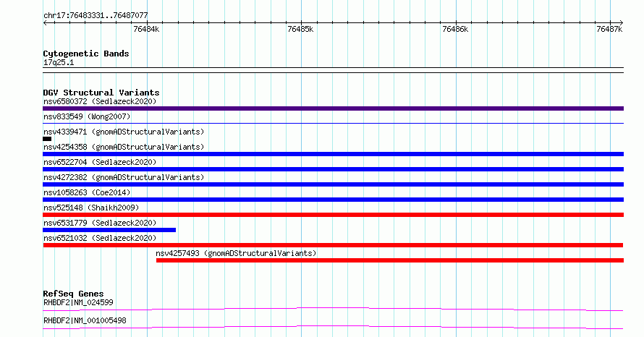Select the blue nsv4254358 variant bar
This screenshot has height=337, width=644.
333,154
